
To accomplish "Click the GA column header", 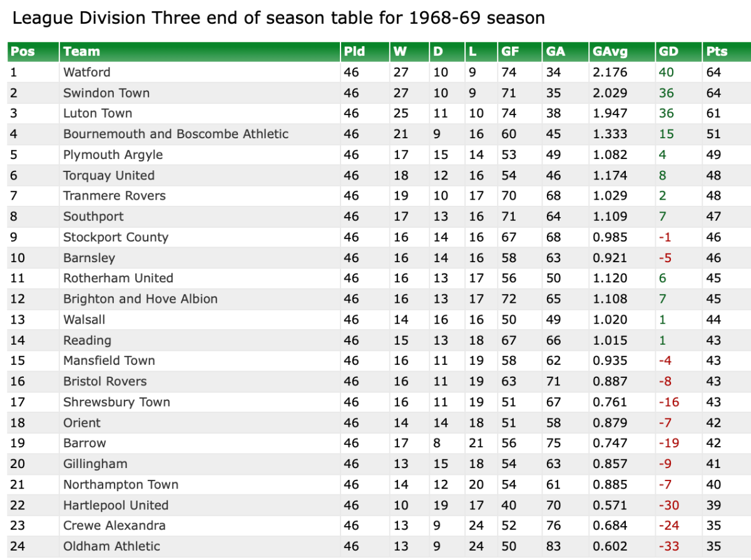I will pyautogui.click(x=555, y=52).
